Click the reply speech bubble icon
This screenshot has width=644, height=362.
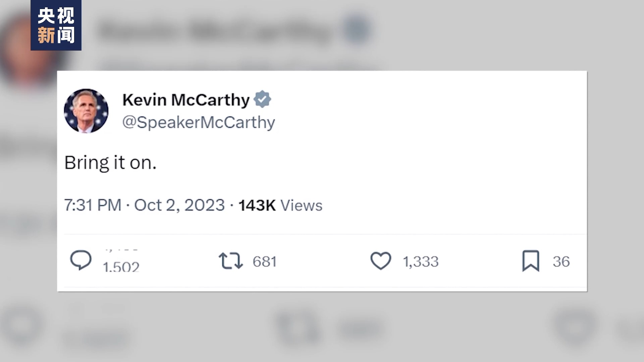80,260
